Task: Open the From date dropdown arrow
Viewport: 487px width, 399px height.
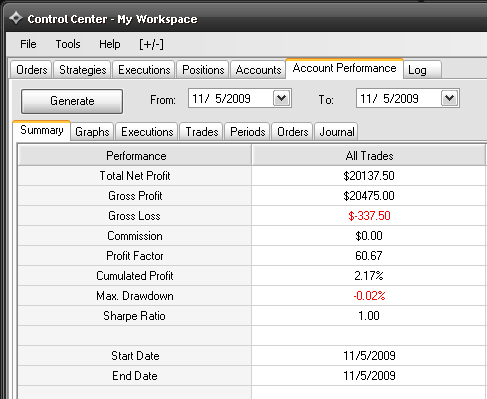Action: (x=282, y=98)
